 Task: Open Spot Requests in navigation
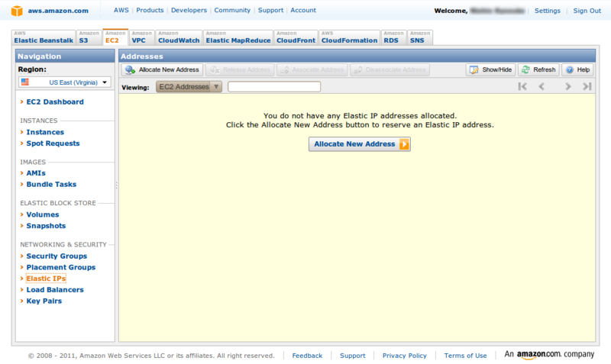pyautogui.click(x=53, y=143)
